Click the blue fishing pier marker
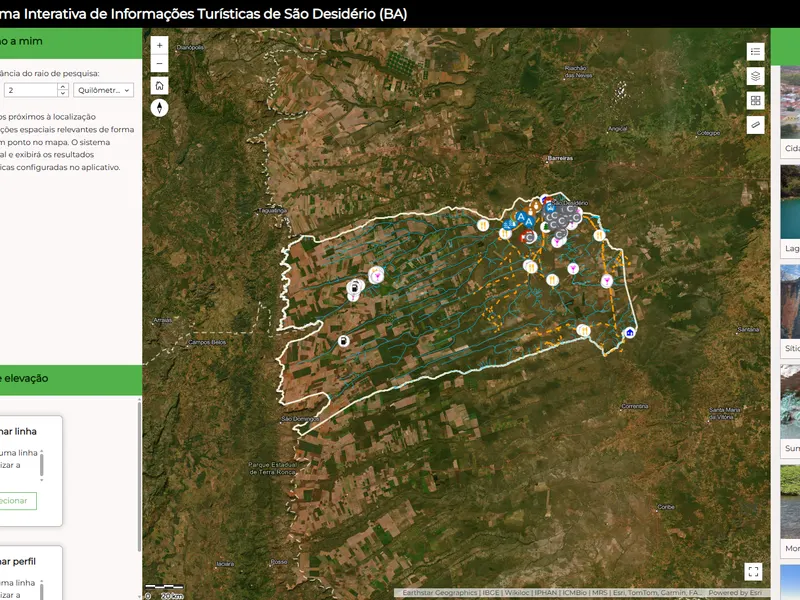Image resolution: width=800 pixels, height=600 pixels. (x=508, y=225)
